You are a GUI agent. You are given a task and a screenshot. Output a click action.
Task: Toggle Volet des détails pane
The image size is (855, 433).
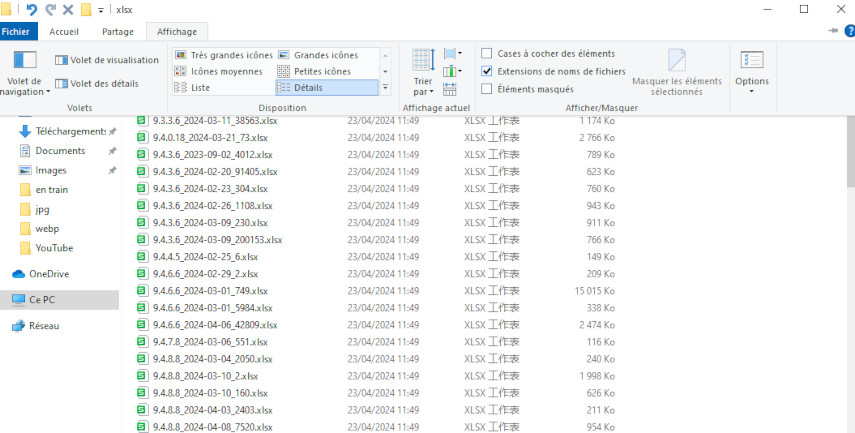click(x=97, y=83)
